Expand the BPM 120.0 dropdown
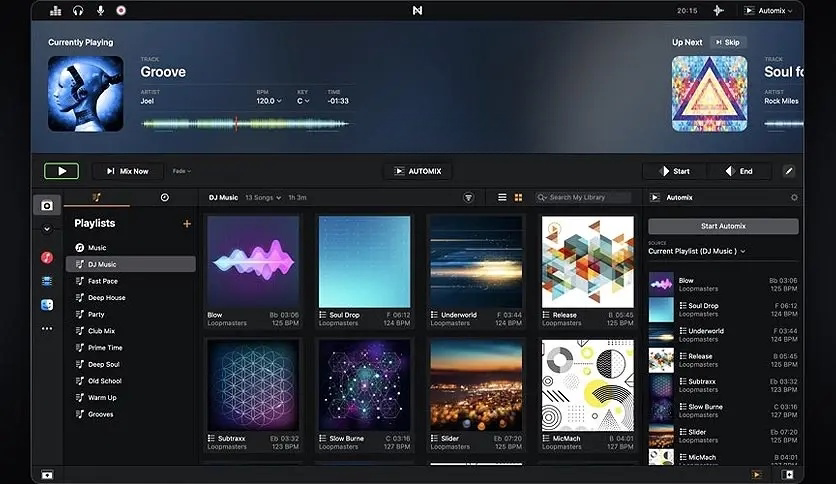This screenshot has height=484, width=836. click(269, 101)
